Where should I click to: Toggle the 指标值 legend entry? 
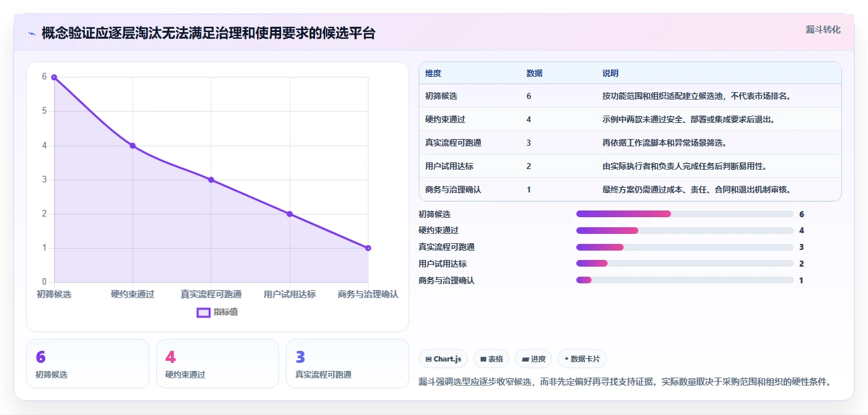point(217,312)
